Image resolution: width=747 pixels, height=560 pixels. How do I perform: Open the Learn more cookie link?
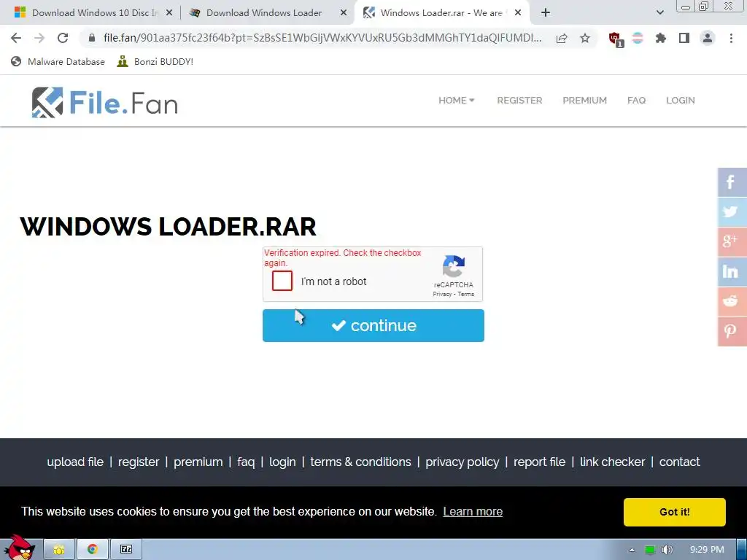[x=473, y=511]
